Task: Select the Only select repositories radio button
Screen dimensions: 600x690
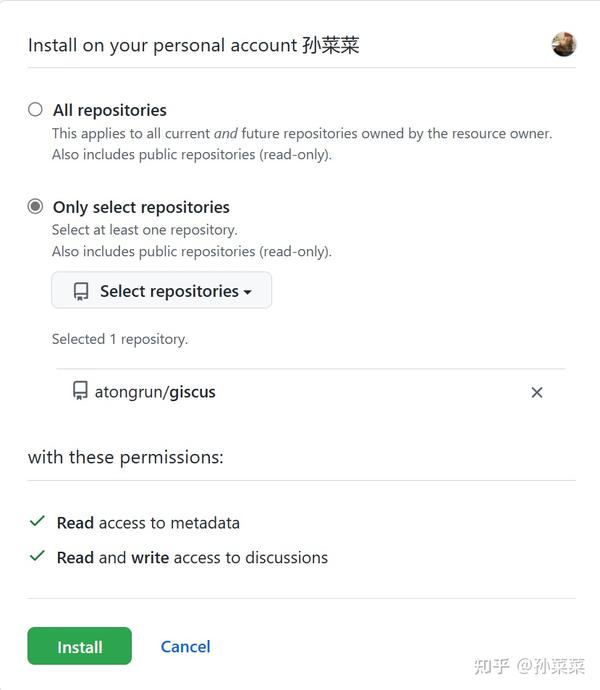Action: click(x=36, y=207)
